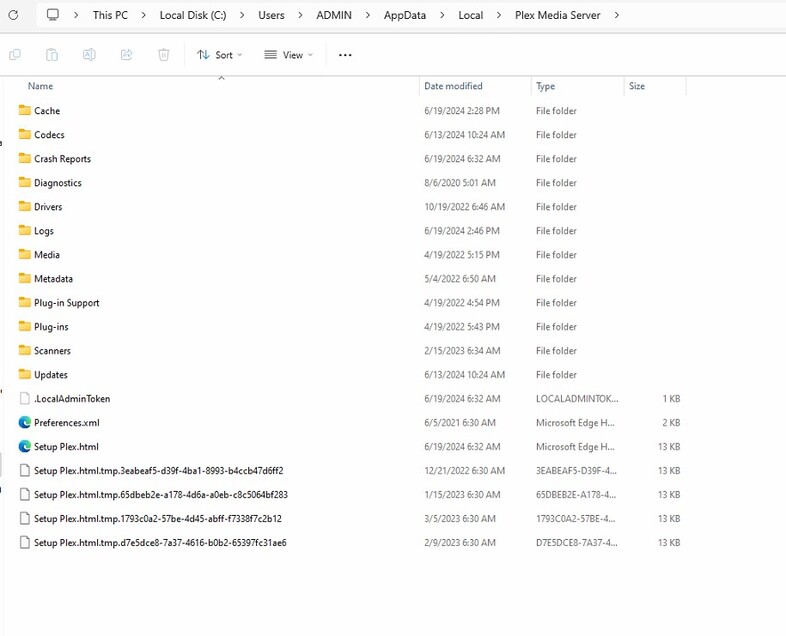786x636 pixels.
Task: Select the file name 'Setup Plex.html'
Action: point(66,447)
